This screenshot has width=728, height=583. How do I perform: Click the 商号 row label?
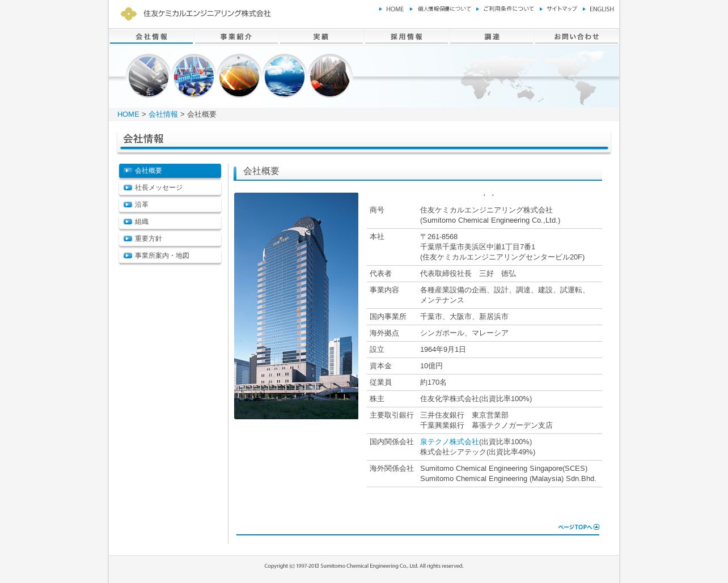click(x=377, y=210)
